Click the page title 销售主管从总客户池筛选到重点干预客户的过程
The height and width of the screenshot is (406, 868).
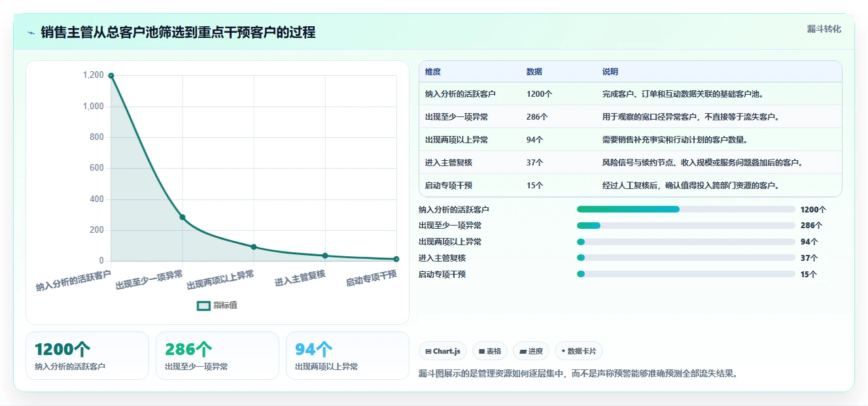point(178,32)
